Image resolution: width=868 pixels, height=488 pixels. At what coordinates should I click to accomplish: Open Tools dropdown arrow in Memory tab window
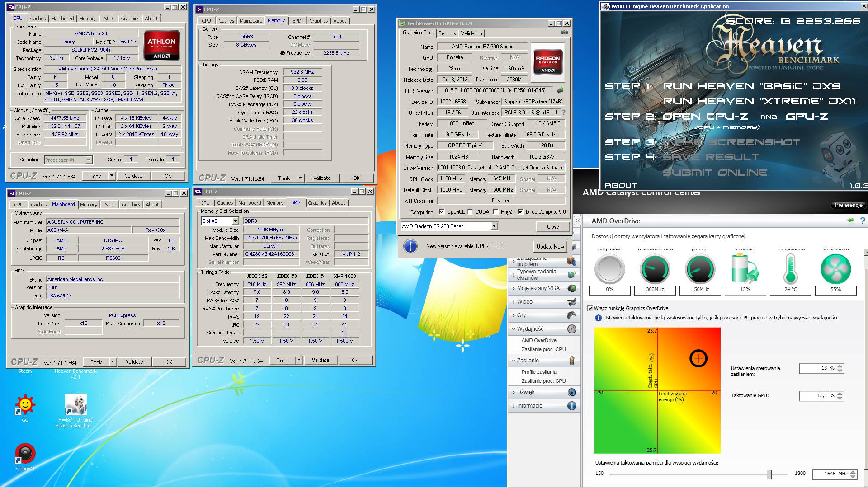point(300,178)
